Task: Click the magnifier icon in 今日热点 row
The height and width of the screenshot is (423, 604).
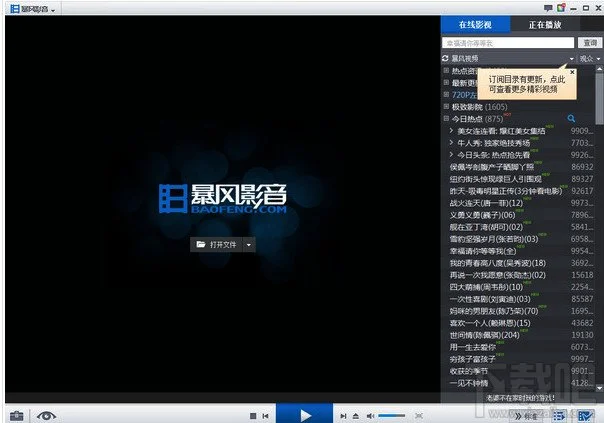Action: [571, 118]
